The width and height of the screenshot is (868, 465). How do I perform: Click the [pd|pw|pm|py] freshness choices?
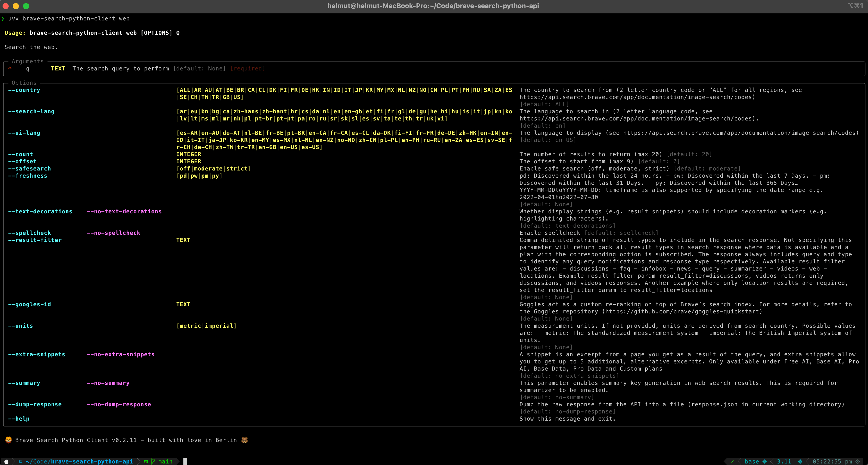click(199, 176)
